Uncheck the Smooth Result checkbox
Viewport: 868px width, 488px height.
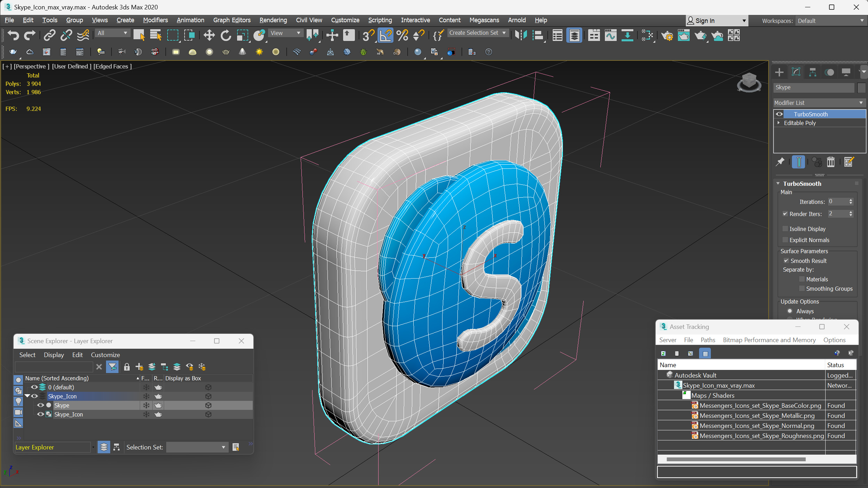tap(786, 260)
